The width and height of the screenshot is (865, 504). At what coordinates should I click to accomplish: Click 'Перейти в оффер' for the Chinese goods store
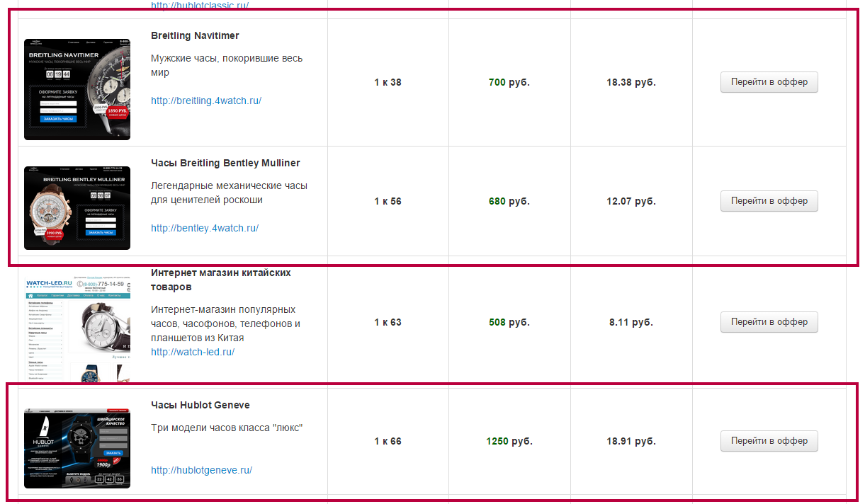769,322
